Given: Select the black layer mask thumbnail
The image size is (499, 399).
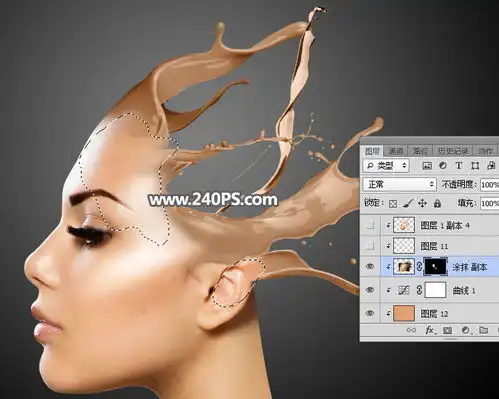Looking at the screenshot, I should click(435, 267).
